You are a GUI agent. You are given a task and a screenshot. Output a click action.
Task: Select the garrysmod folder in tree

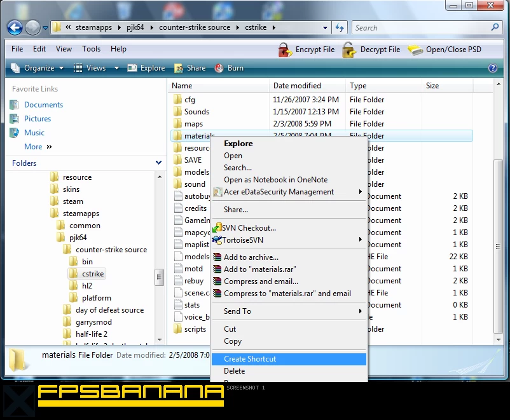[93, 322]
